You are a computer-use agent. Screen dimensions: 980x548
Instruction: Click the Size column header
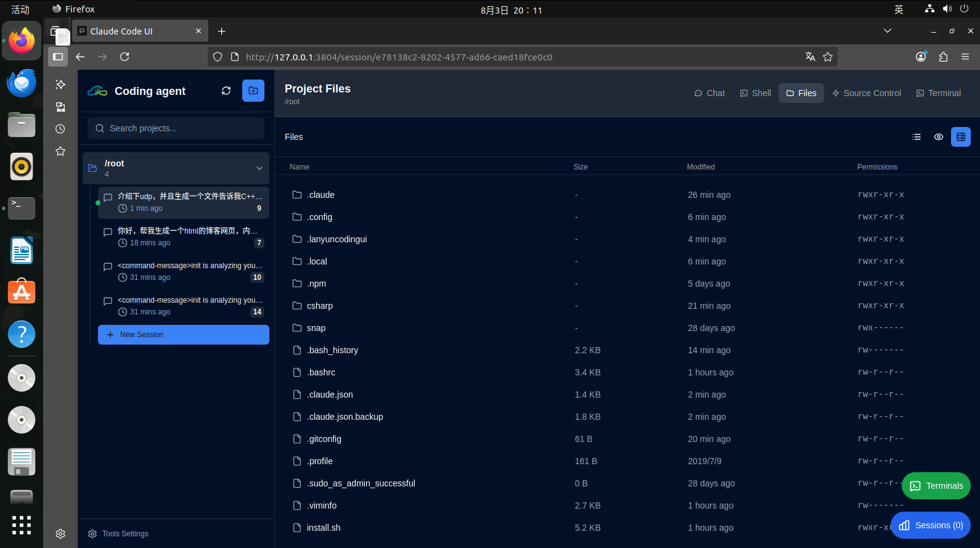click(581, 167)
